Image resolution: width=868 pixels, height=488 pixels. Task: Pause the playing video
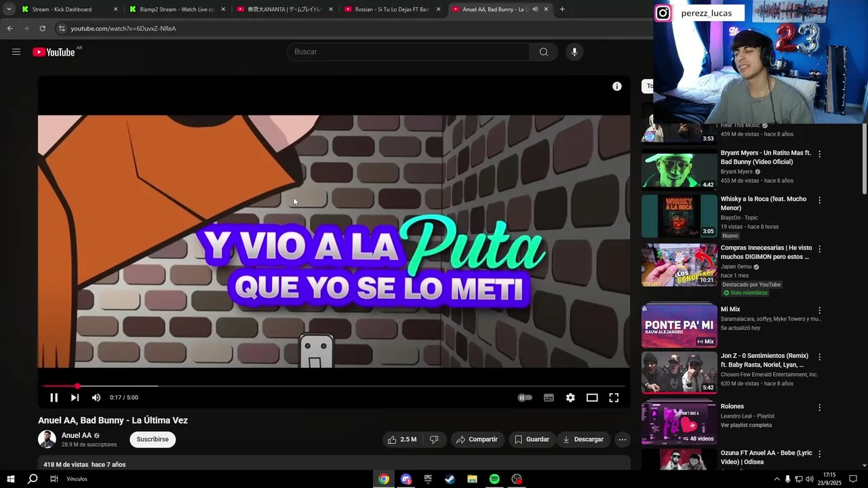click(x=54, y=398)
